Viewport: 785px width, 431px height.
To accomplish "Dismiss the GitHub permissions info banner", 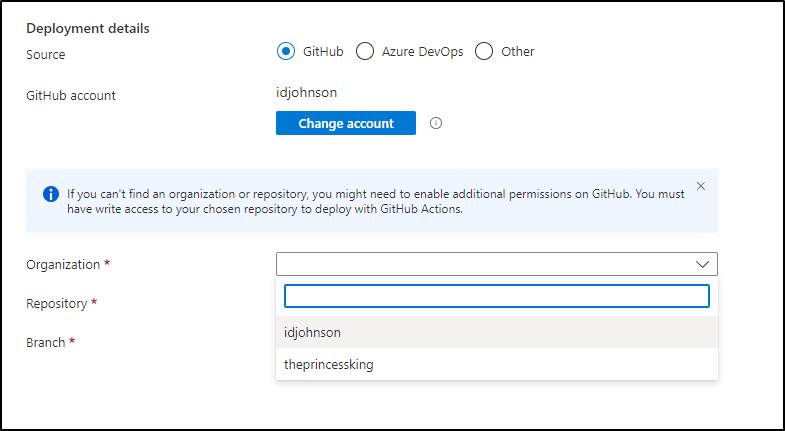I will coord(701,186).
